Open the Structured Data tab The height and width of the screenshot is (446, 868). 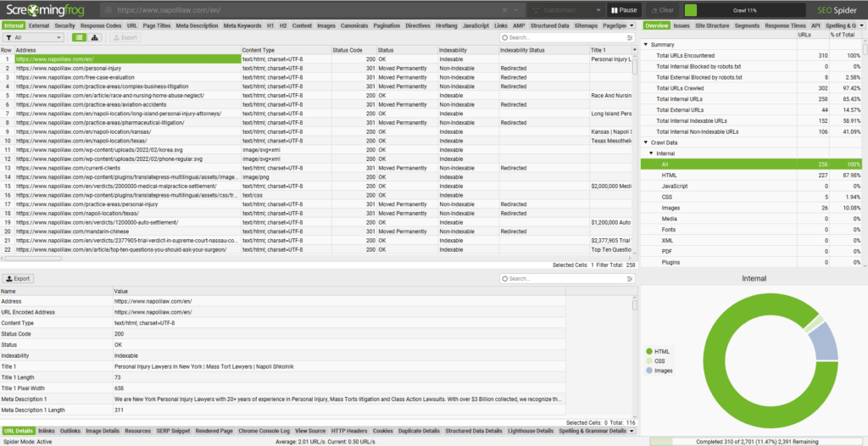tap(549, 25)
